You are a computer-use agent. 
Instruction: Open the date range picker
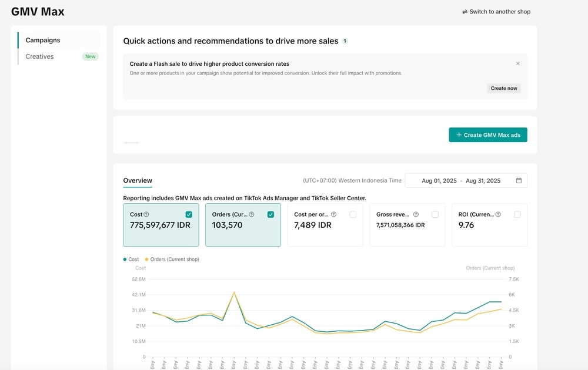pos(461,181)
